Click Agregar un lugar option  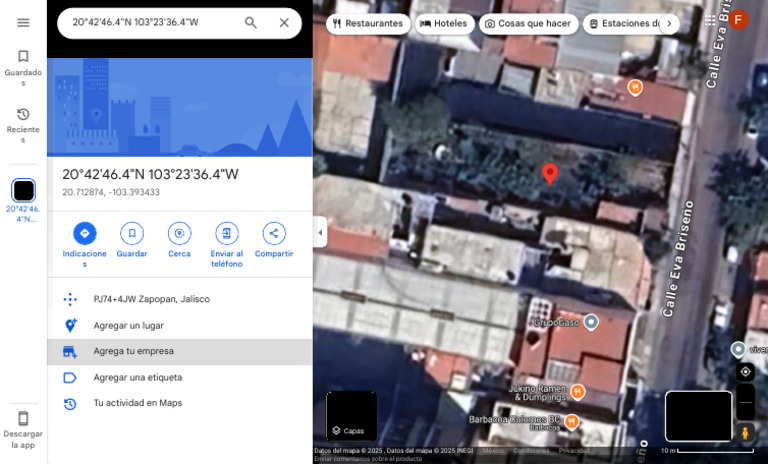click(x=179, y=325)
